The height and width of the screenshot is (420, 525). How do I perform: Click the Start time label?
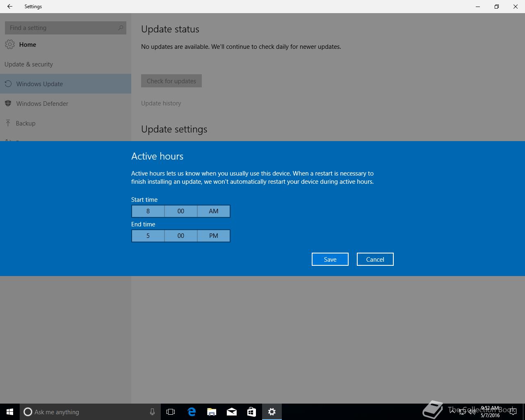[x=144, y=200]
